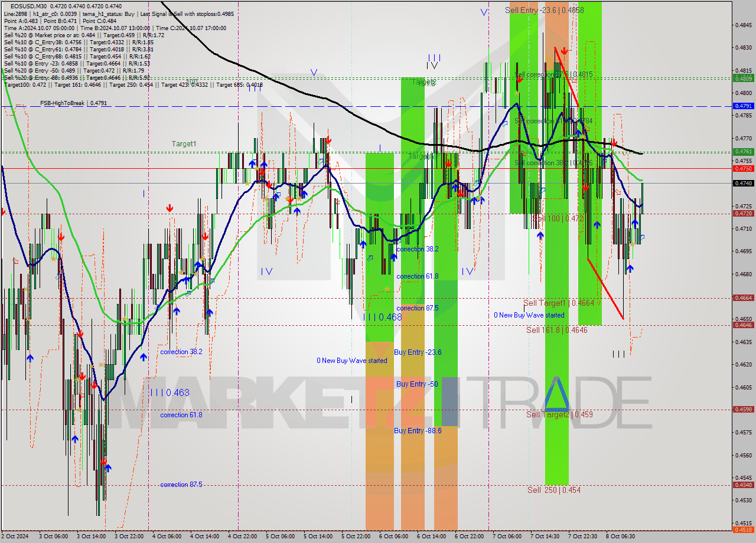756x543 pixels.
Task: Click the 'Sell %10 @ C_Entry38: 0.4756' line
Action: point(79,42)
